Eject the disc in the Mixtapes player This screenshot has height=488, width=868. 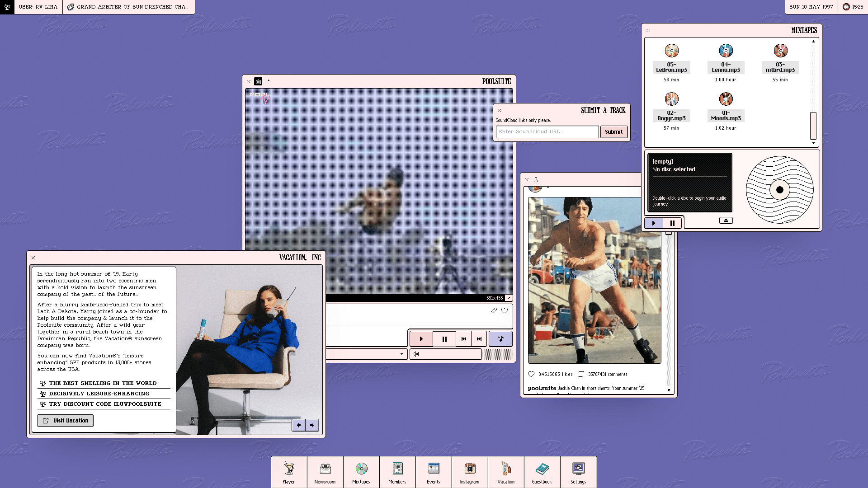[x=726, y=221]
